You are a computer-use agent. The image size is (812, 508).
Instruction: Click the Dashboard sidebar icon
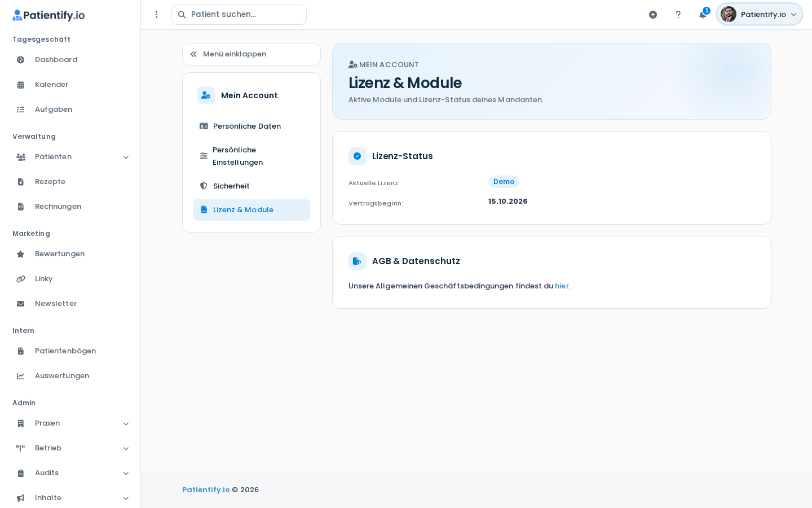tap(21, 60)
